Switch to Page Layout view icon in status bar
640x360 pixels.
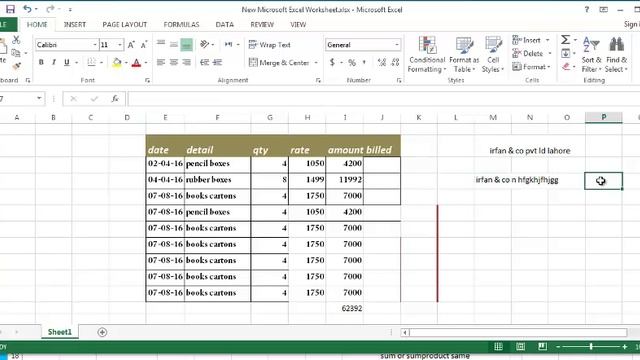pyautogui.click(x=520, y=347)
